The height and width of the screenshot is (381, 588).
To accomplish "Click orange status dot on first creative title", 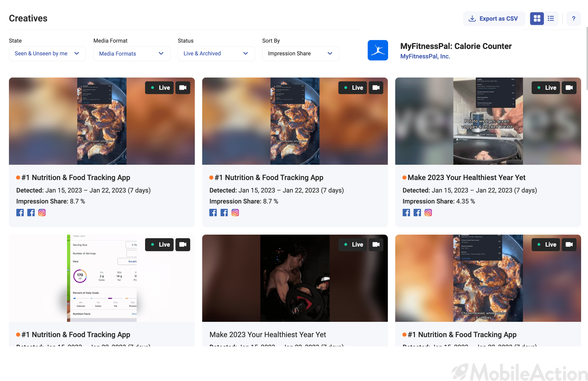I will (18, 178).
